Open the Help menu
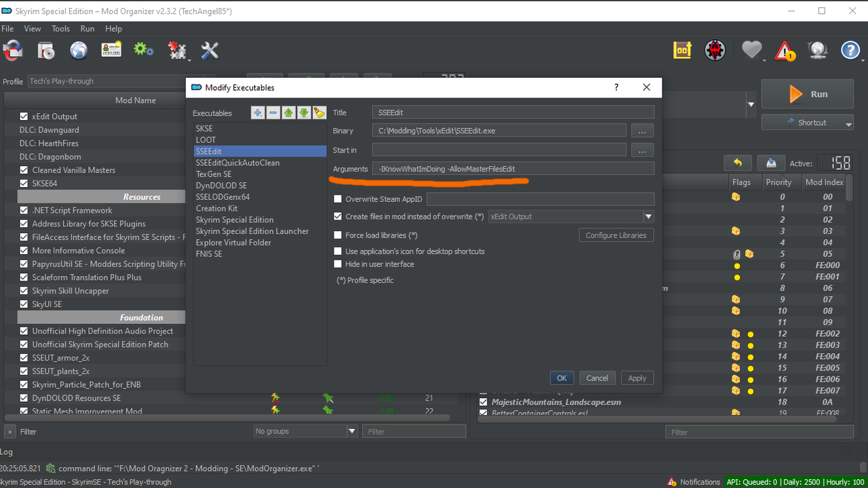 tap(114, 28)
